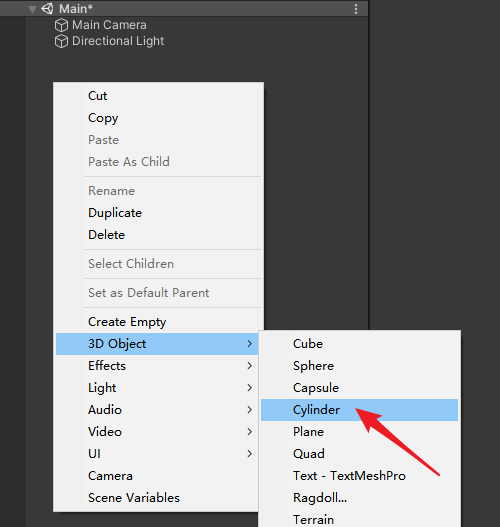500x527 pixels.
Task: Open the Effects submenu
Action: click(x=157, y=366)
